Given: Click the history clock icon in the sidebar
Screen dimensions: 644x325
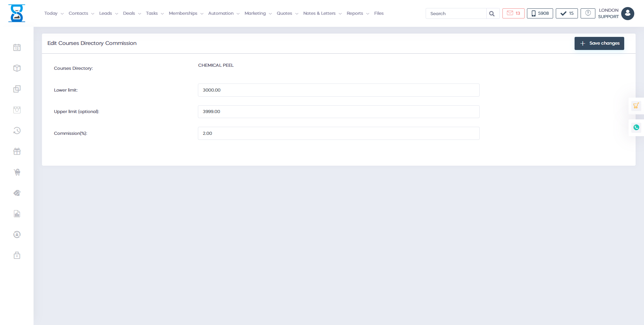Looking at the screenshot, I should click(x=17, y=130).
